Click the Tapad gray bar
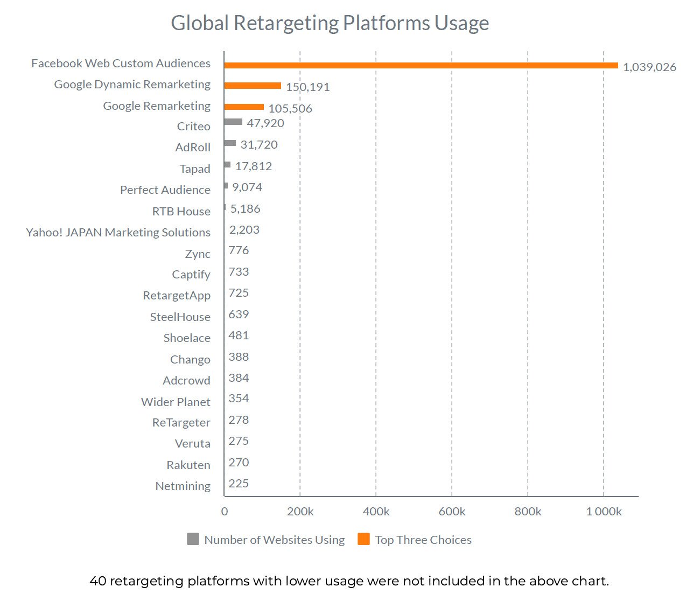Image resolution: width=700 pixels, height=615 pixels. pos(227,165)
